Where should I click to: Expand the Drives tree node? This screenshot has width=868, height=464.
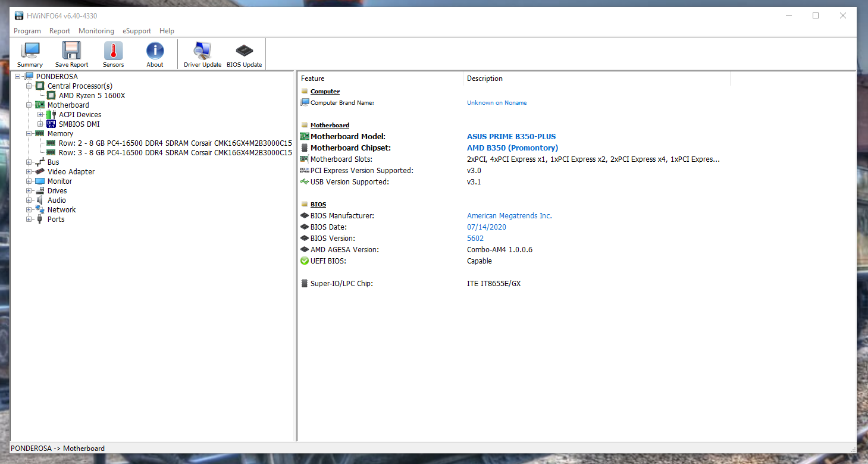pos(29,191)
